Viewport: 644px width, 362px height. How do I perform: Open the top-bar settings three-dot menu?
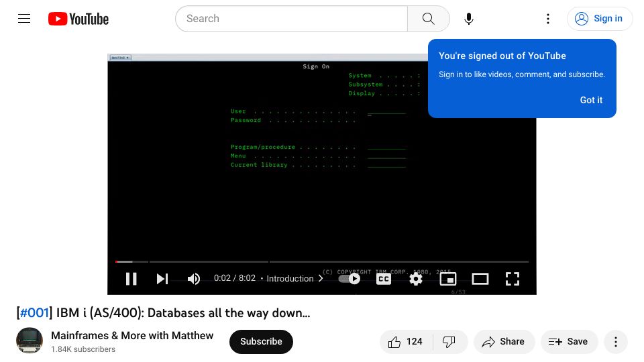pos(548,19)
